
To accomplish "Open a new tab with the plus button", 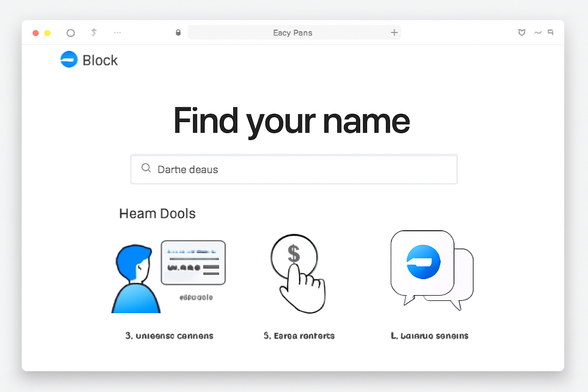I will point(394,33).
